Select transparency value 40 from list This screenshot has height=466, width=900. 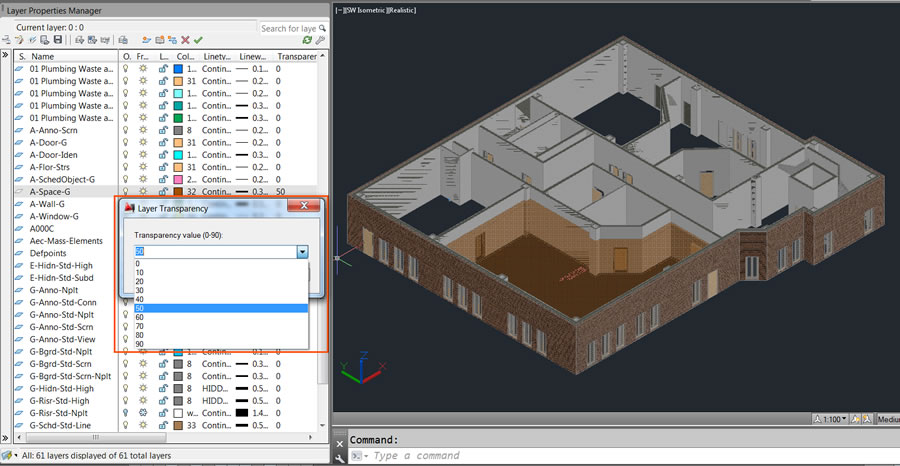[x=222, y=299]
